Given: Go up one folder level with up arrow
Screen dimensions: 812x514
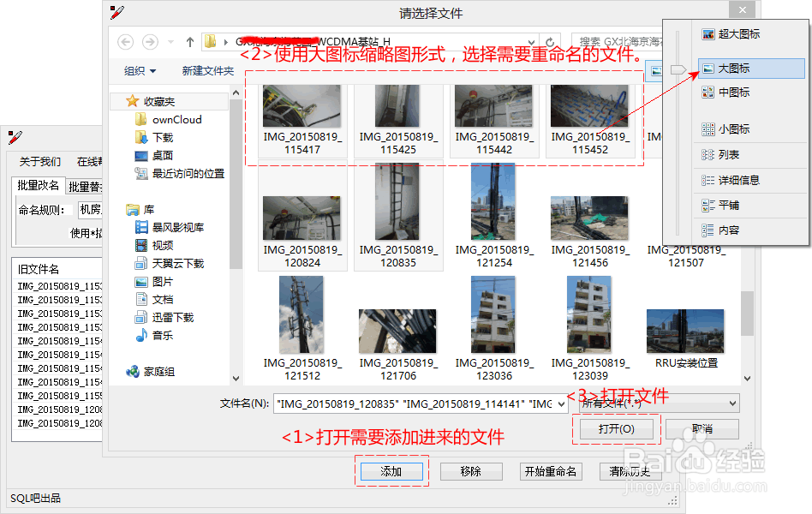Looking at the screenshot, I should pyautogui.click(x=190, y=42).
